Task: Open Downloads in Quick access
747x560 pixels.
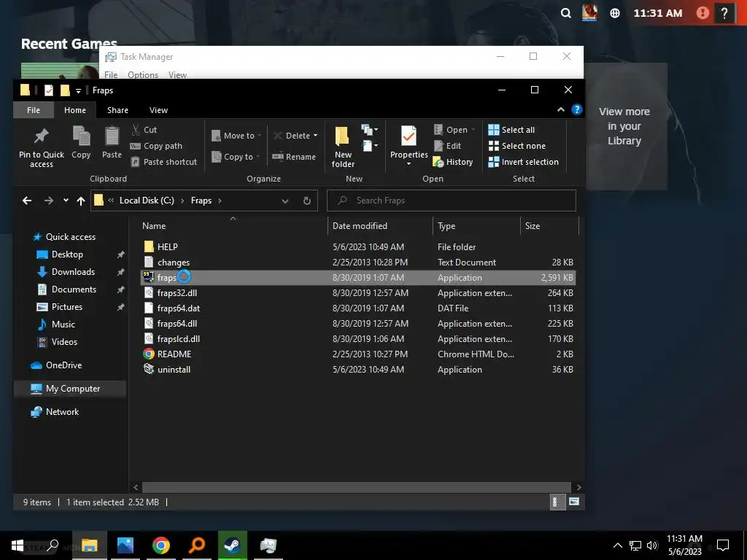Action: click(x=73, y=272)
